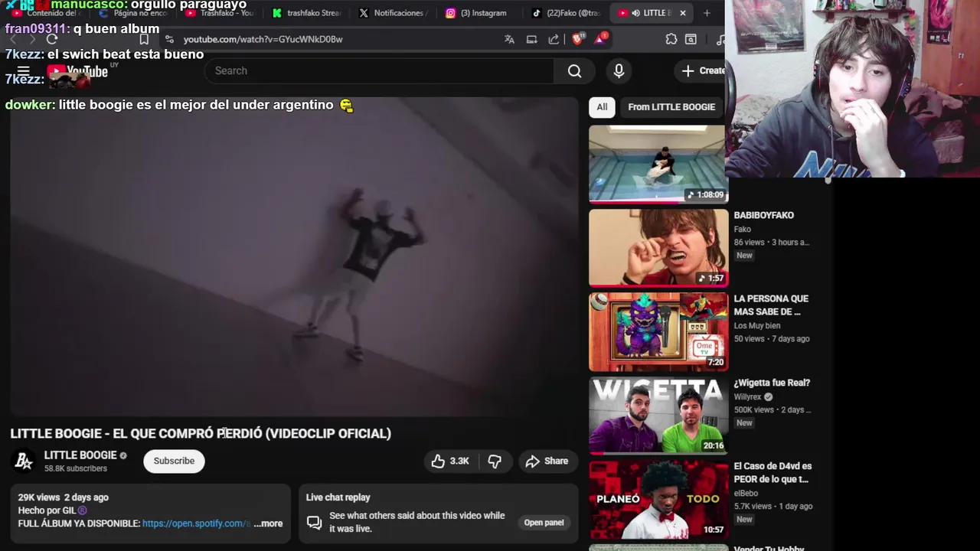Image resolution: width=980 pixels, height=551 pixels.
Task: Open the Brave Shields lion icon
Action: coord(578,38)
